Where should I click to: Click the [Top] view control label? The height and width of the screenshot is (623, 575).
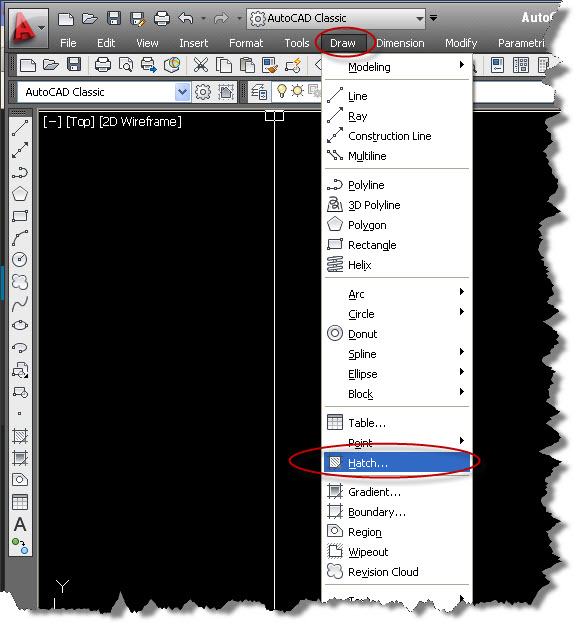[80, 121]
